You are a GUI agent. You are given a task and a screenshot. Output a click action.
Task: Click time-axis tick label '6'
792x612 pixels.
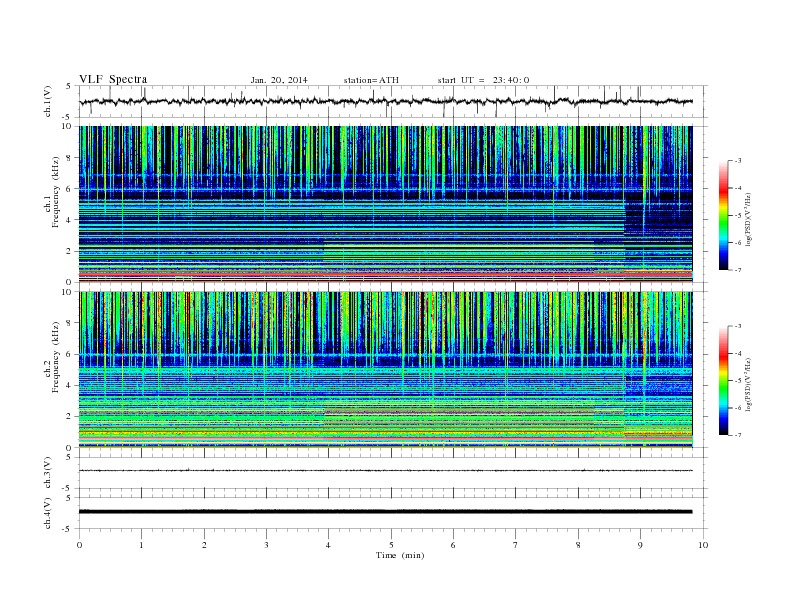tap(453, 545)
